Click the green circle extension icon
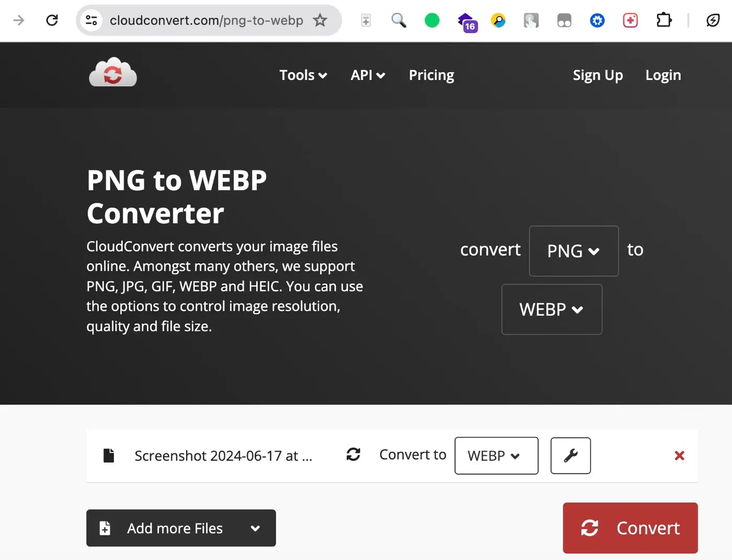 pos(432,20)
